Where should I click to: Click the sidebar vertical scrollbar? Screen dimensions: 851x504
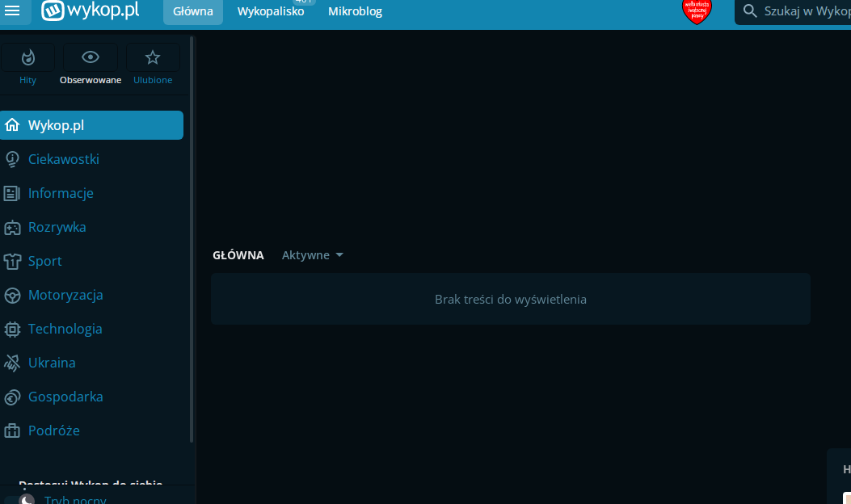(x=192, y=242)
